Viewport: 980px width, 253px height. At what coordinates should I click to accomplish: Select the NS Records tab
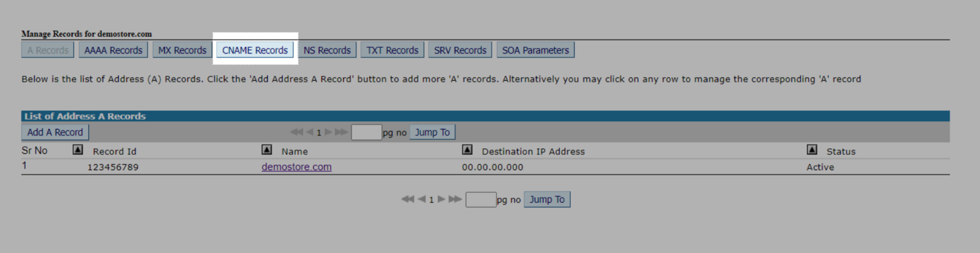click(x=327, y=50)
